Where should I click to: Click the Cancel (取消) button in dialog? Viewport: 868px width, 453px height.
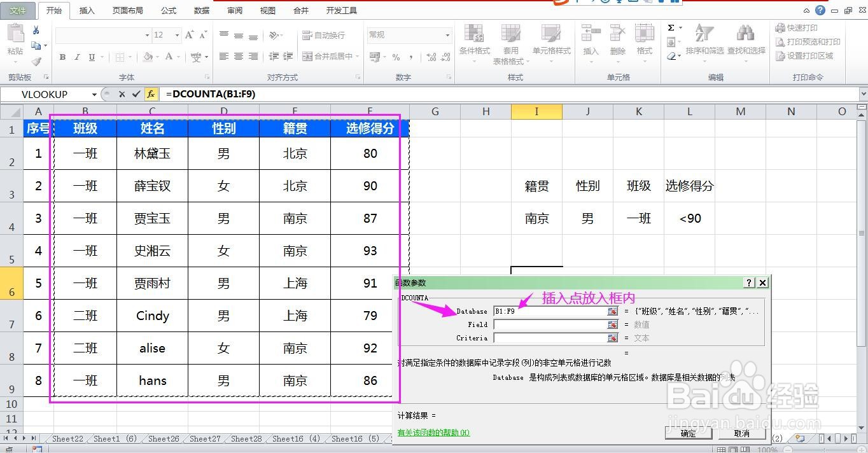click(742, 433)
